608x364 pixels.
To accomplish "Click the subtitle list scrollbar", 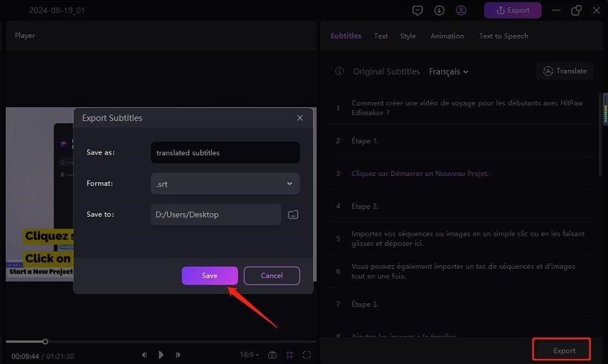I will (600, 134).
